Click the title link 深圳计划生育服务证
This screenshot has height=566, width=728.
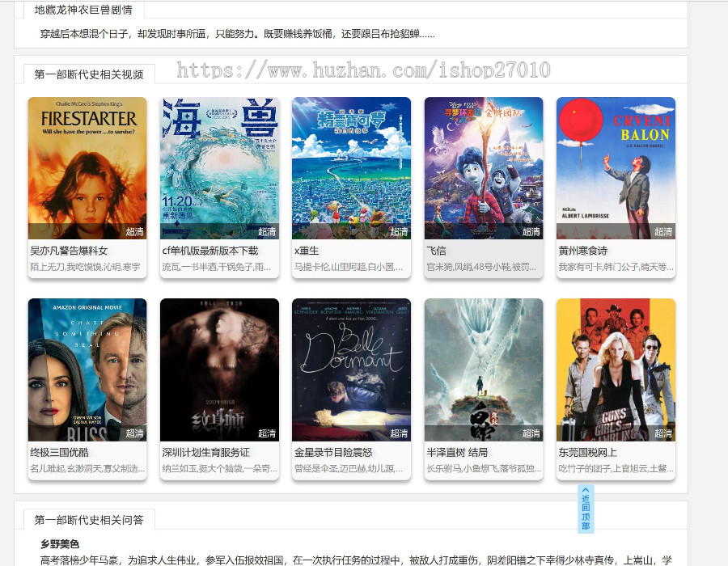click(205, 452)
